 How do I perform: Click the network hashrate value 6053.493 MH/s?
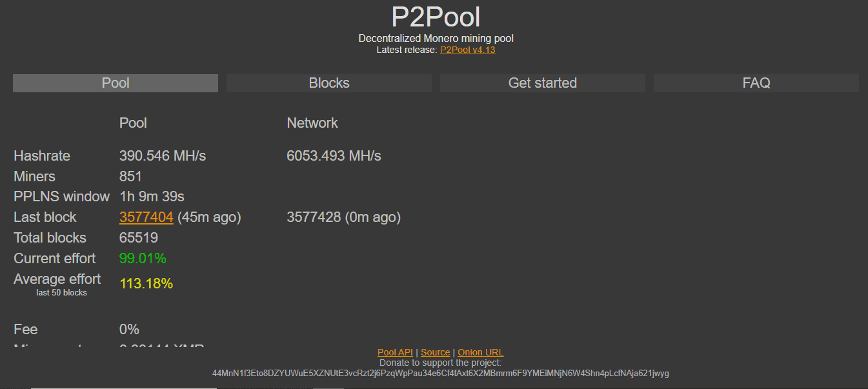pos(334,156)
